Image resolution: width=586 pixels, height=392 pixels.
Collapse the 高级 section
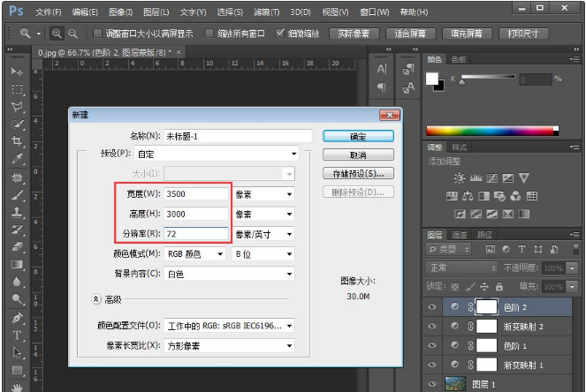[x=95, y=299]
